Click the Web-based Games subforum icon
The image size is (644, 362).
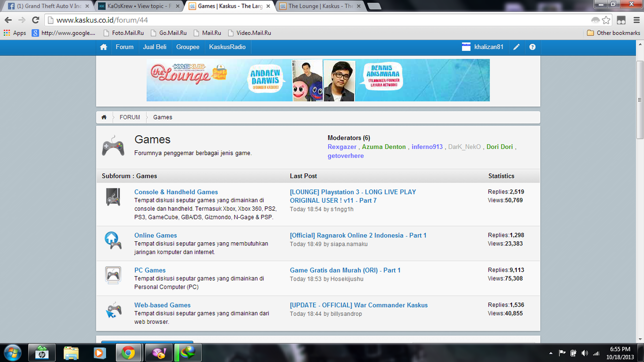[x=113, y=310]
